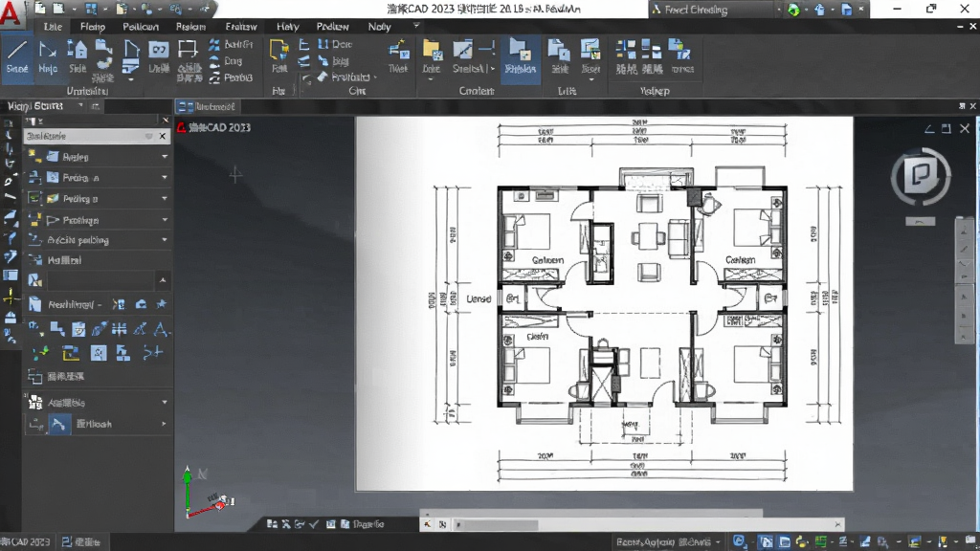The width and height of the screenshot is (980, 551).
Task: Open the "Pralfalsts" ribbon dropdown
Action: (347, 77)
